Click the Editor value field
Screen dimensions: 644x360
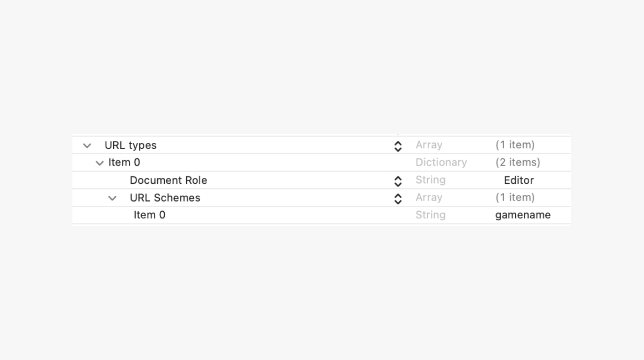[518, 180]
